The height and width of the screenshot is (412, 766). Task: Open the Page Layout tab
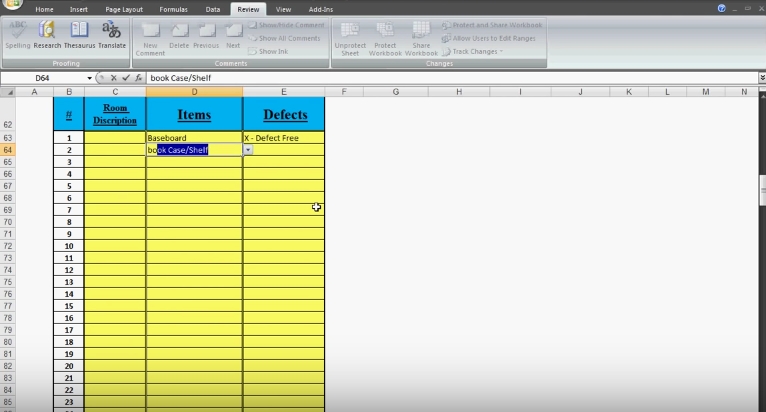(x=124, y=9)
